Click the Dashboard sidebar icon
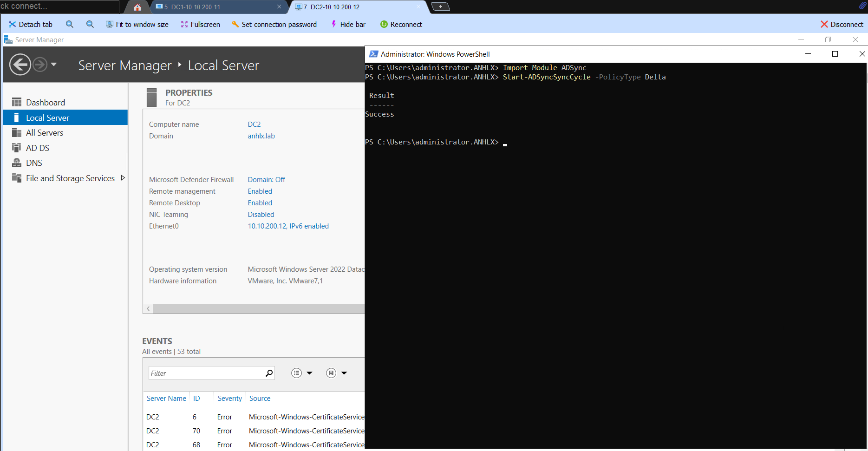This screenshot has width=868, height=451. coord(17,102)
